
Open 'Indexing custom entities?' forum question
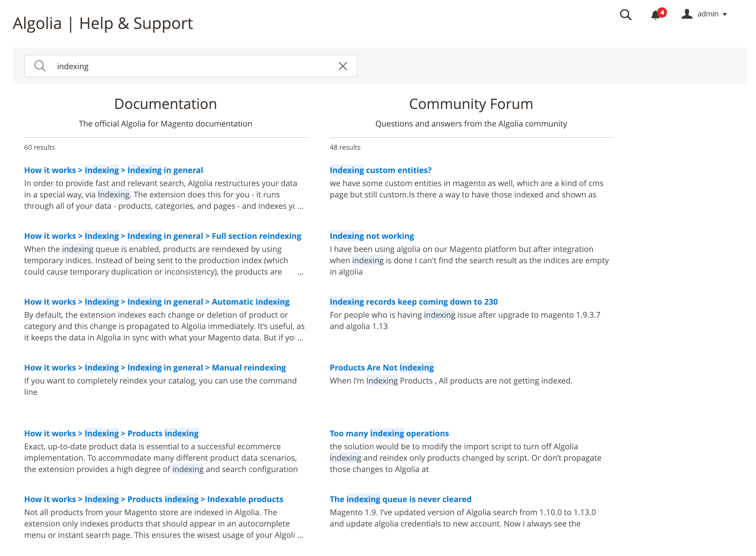tap(380, 170)
